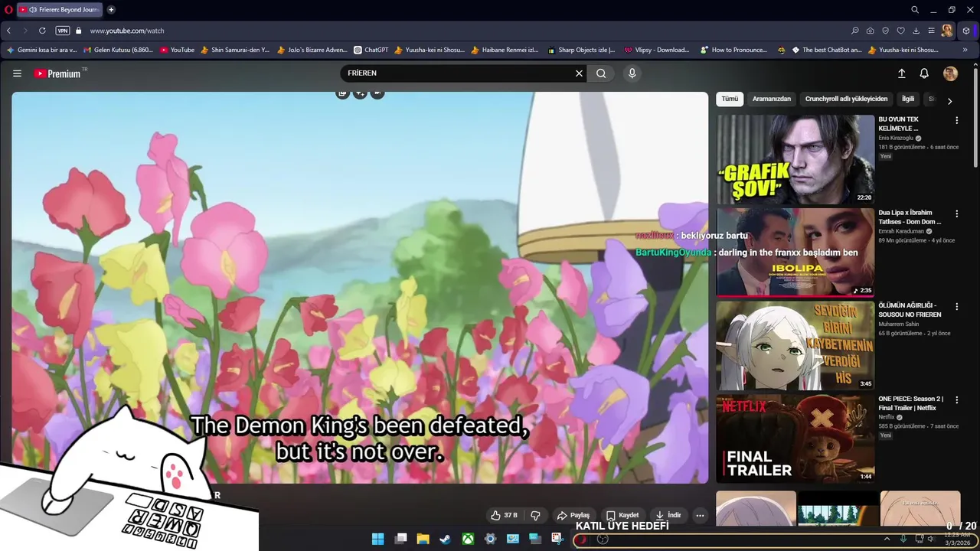Select the Crunchyroll adlı yükleyiciden chip
This screenshot has width=980, height=551.
tap(846, 99)
